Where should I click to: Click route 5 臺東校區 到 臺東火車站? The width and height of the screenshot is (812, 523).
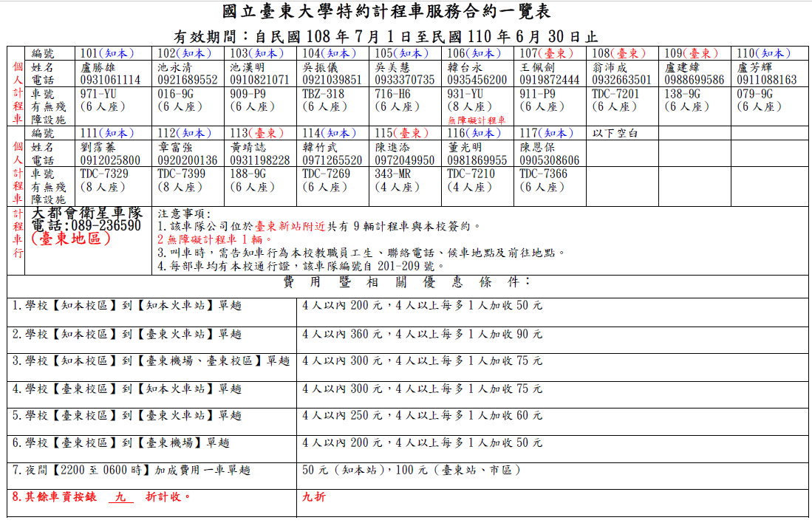pos(127,415)
